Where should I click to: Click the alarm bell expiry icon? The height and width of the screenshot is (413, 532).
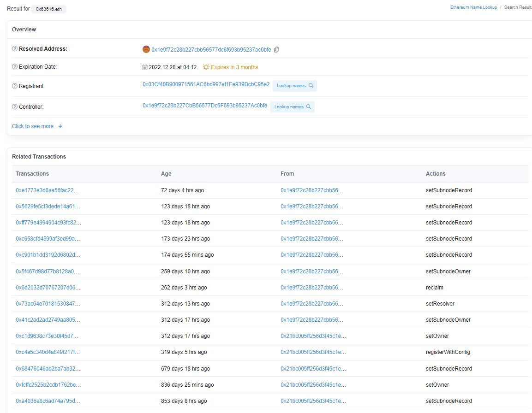coord(206,67)
